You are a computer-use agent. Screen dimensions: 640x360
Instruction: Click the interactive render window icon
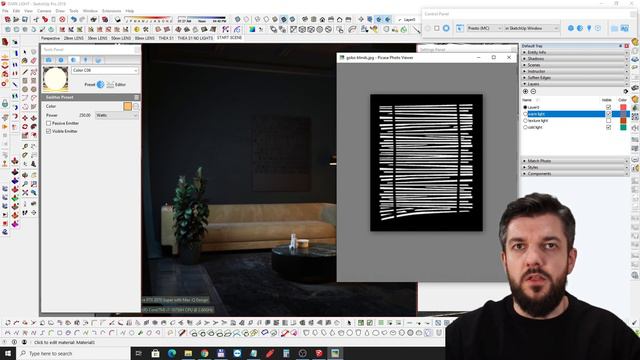(460, 28)
